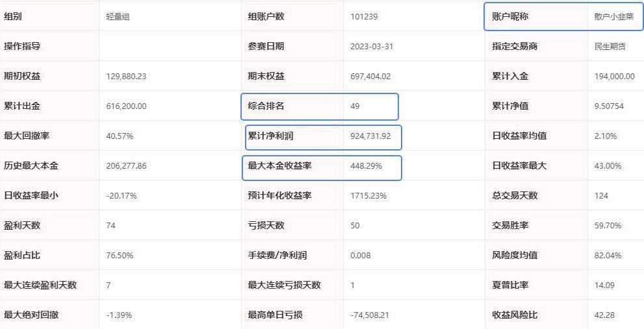Click the 账户昵称 value 散户小韭菜
Image resolution: width=644 pixels, height=329 pixels.
(613, 17)
